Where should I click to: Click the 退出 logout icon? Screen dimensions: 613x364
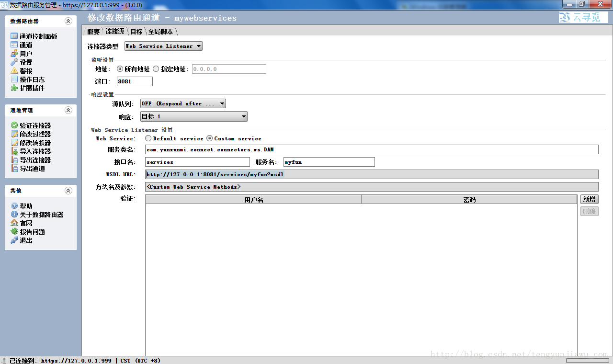[x=14, y=240]
